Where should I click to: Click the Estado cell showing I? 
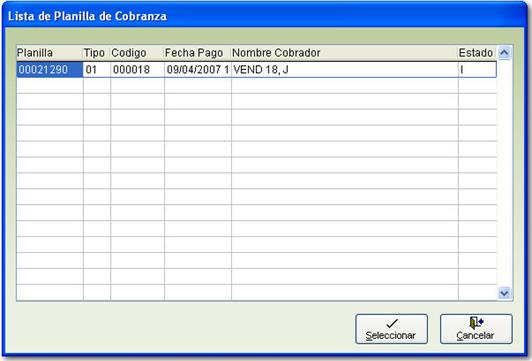[477, 70]
